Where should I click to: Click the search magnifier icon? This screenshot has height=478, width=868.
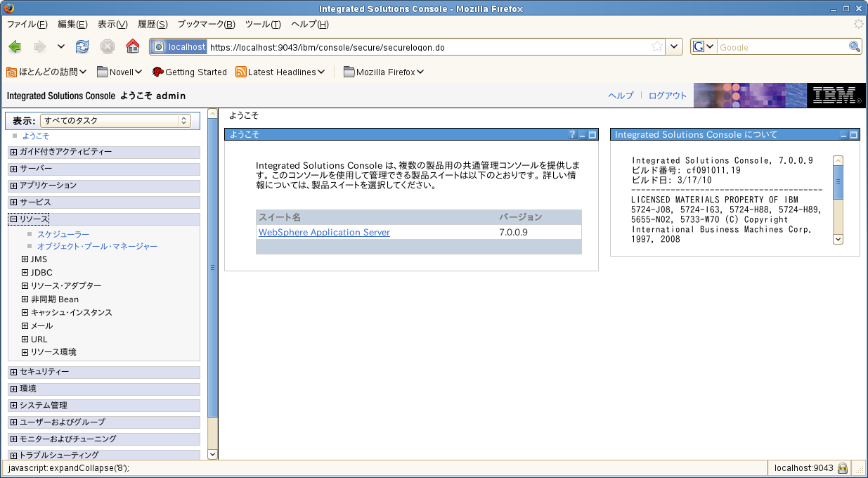tap(855, 47)
